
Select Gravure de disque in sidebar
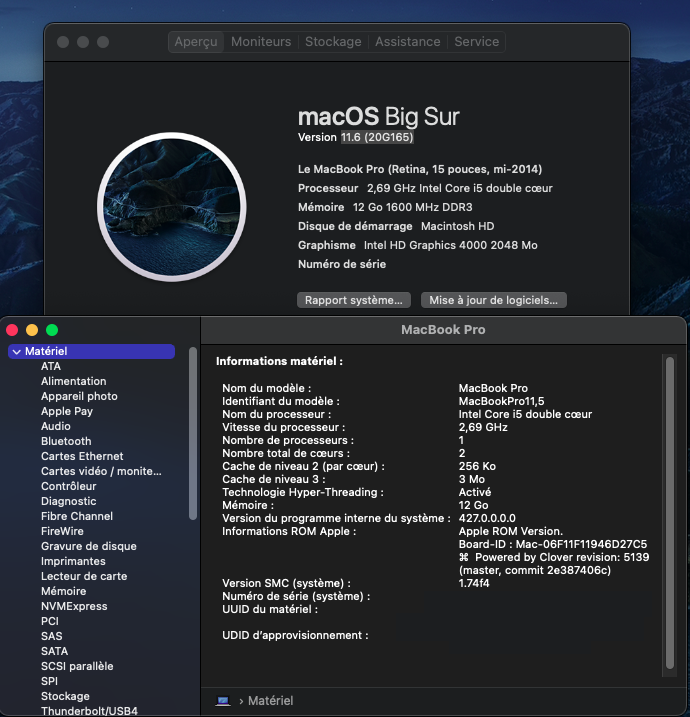coord(89,546)
